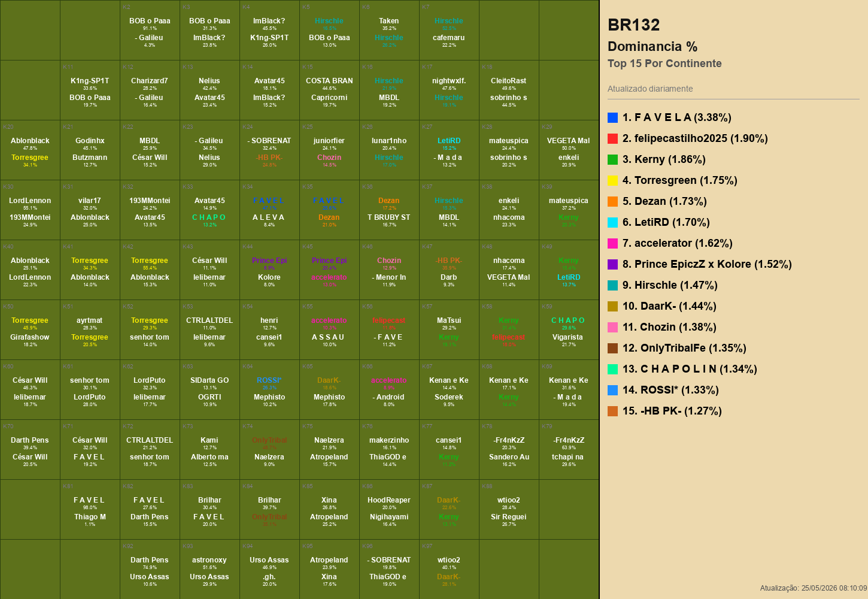
Task: Click the brown swatch next to OnlyTribalFe
Action: [612, 348]
